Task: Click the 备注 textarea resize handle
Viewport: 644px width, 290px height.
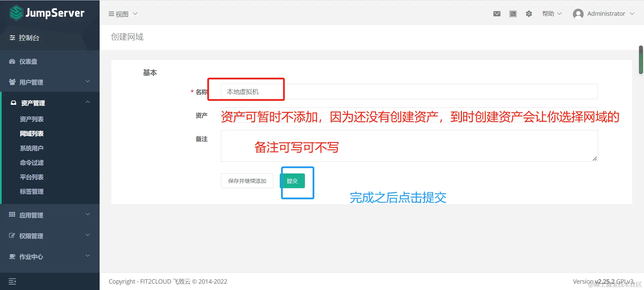Action: tap(595, 158)
